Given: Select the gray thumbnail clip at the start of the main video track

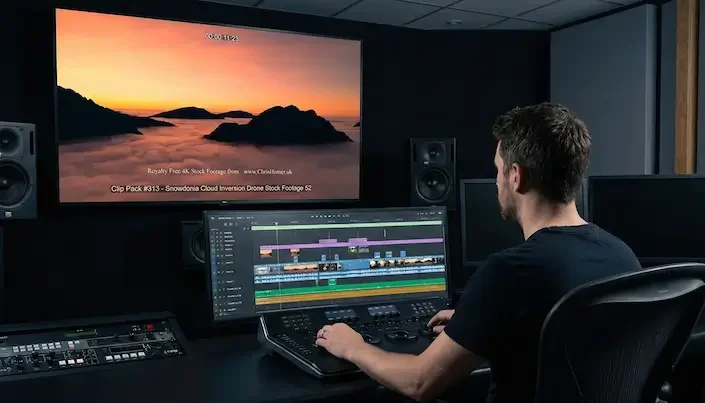Looking at the screenshot, I should click(262, 270).
